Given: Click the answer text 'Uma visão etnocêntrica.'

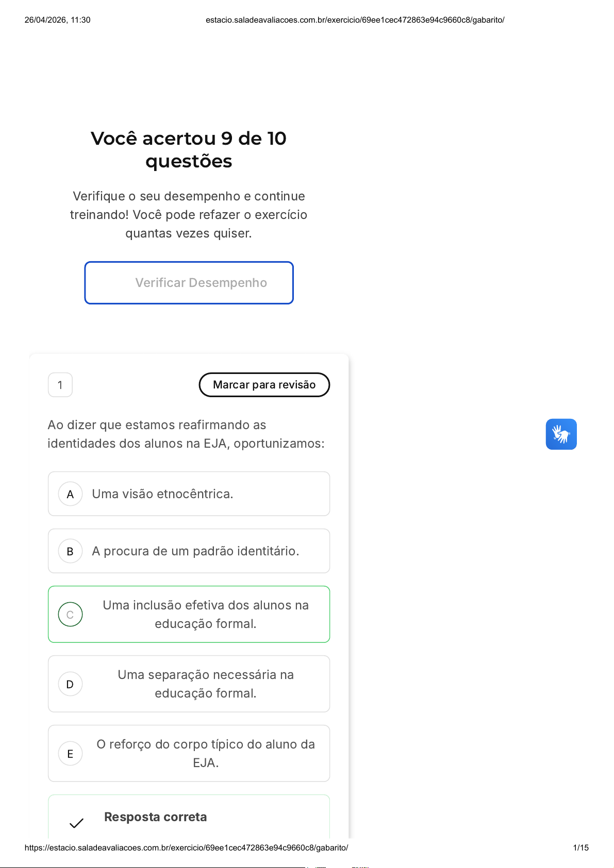Looking at the screenshot, I should tap(162, 494).
